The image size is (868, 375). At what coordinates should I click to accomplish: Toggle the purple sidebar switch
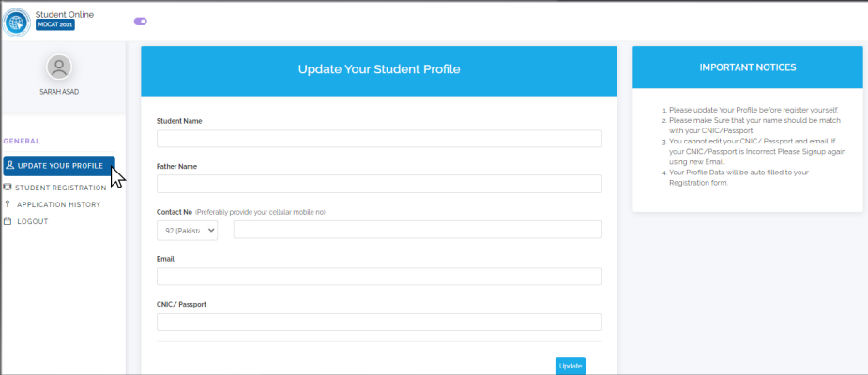(141, 22)
